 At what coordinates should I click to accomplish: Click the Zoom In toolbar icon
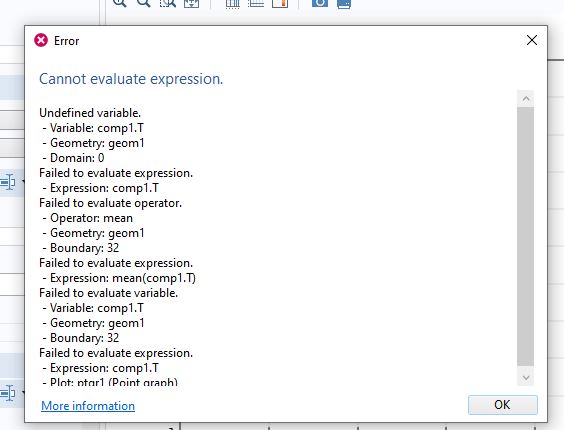click(x=120, y=3)
